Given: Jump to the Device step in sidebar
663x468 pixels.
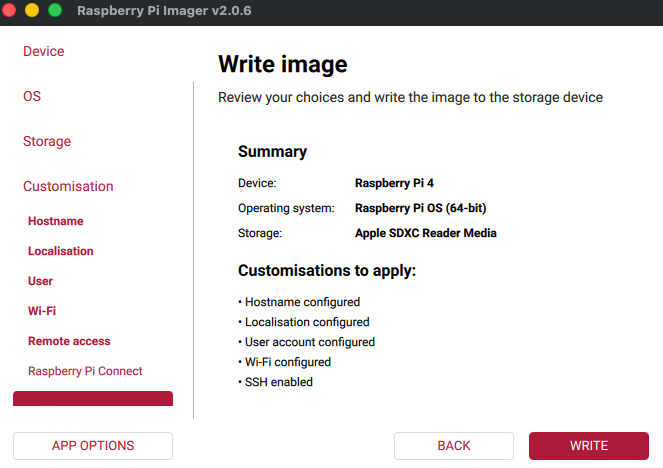Looking at the screenshot, I should tap(44, 51).
